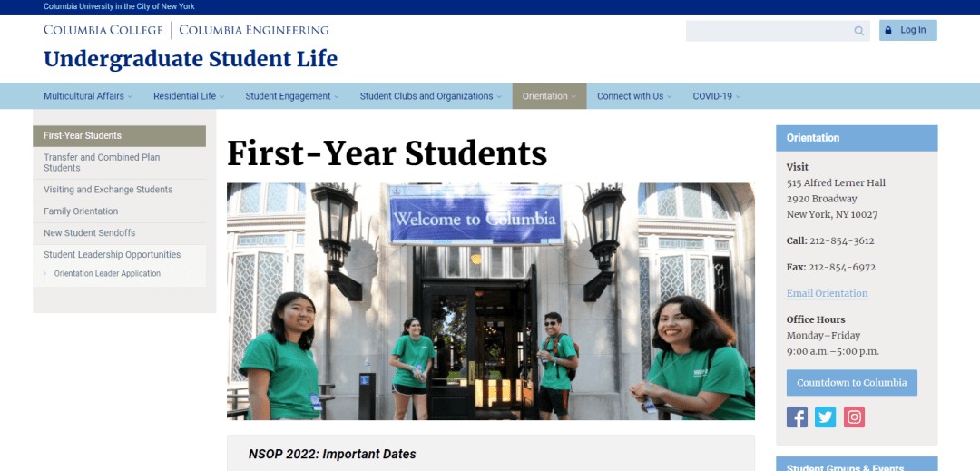Image resolution: width=980 pixels, height=471 pixels.
Task: Open Transfer and Combined Plan Students
Action: point(120,162)
